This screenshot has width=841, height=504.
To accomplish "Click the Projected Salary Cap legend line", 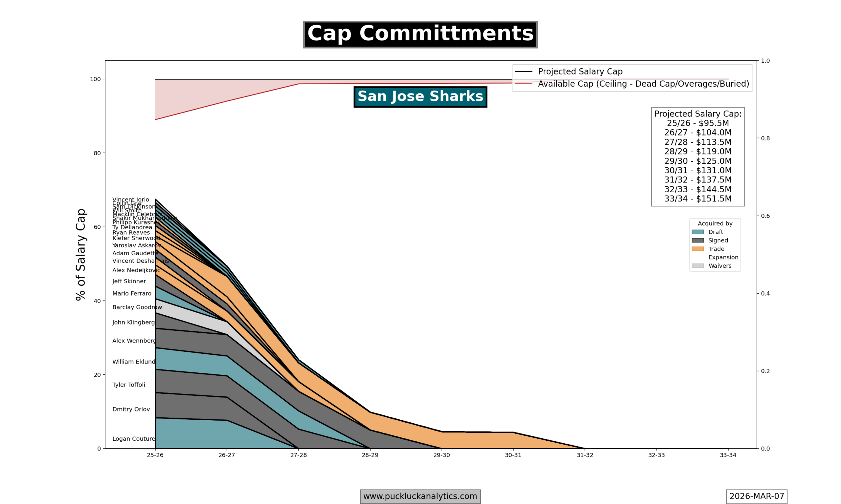I will click(524, 72).
